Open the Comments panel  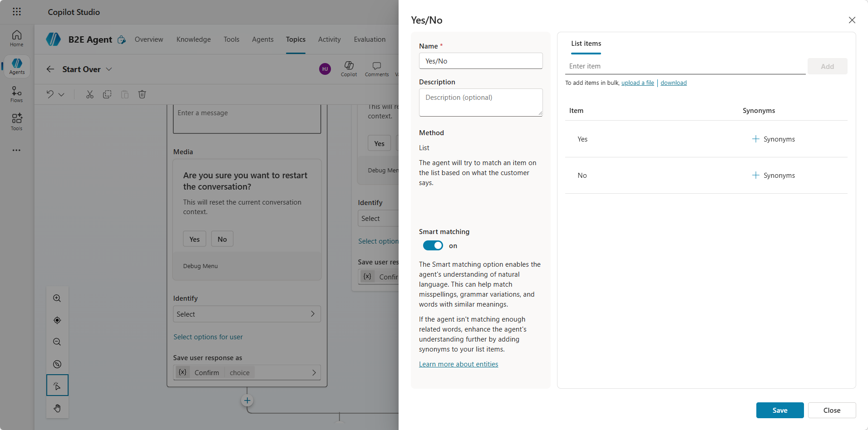tap(376, 68)
